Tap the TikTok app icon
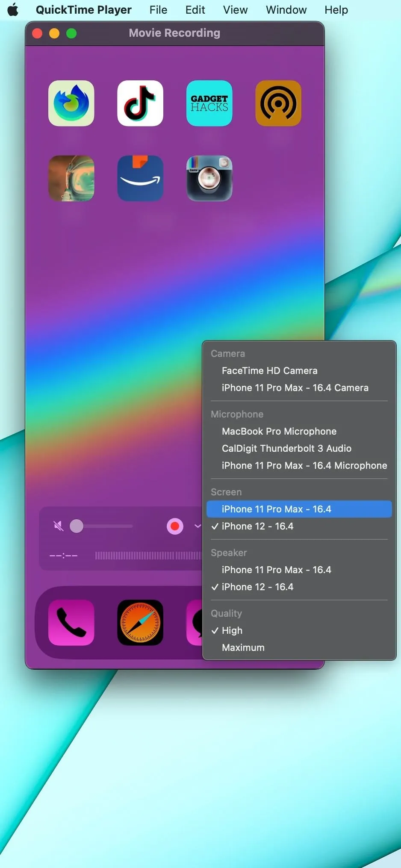Viewport: 401px width, 868px height. tap(140, 103)
